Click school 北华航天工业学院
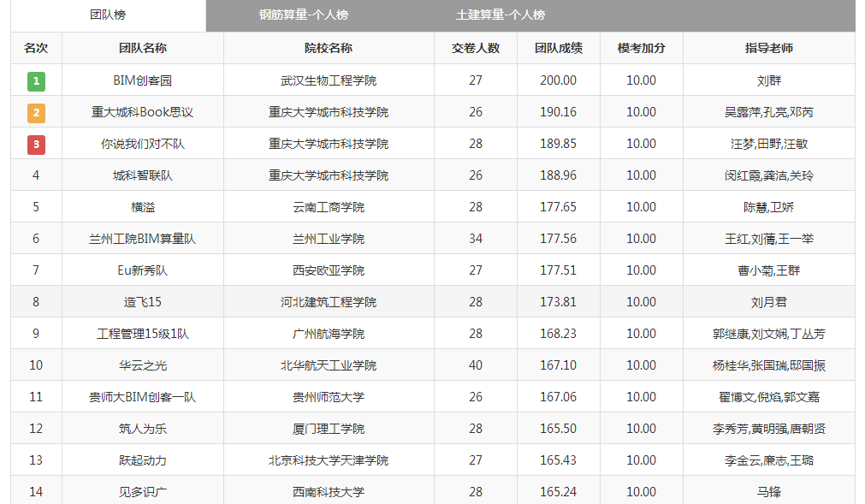 point(329,365)
